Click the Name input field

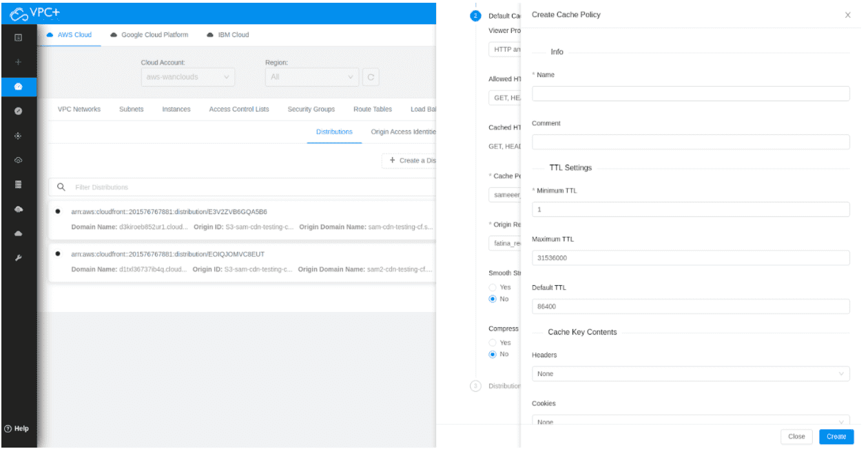pyautogui.click(x=691, y=94)
